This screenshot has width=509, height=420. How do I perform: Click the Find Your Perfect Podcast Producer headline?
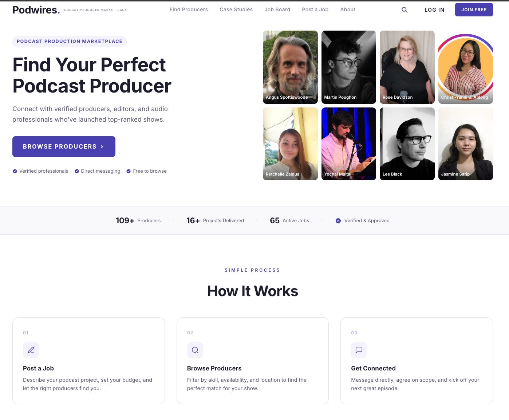(x=92, y=75)
